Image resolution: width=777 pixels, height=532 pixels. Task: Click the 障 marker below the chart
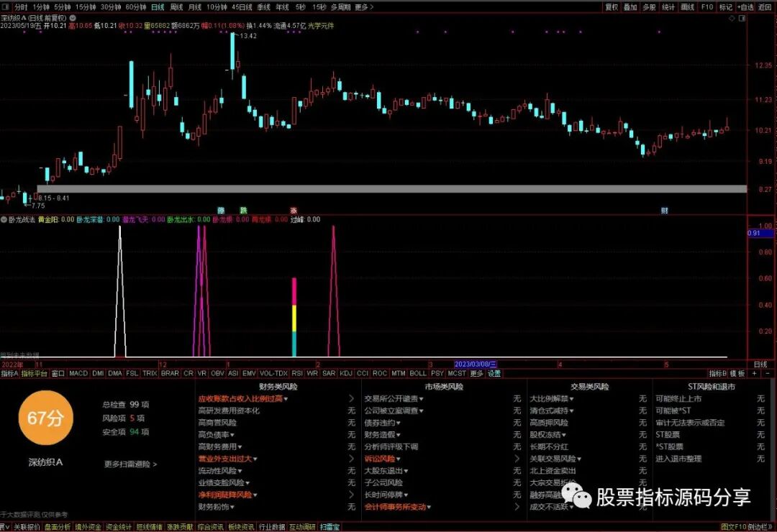[x=221, y=211]
